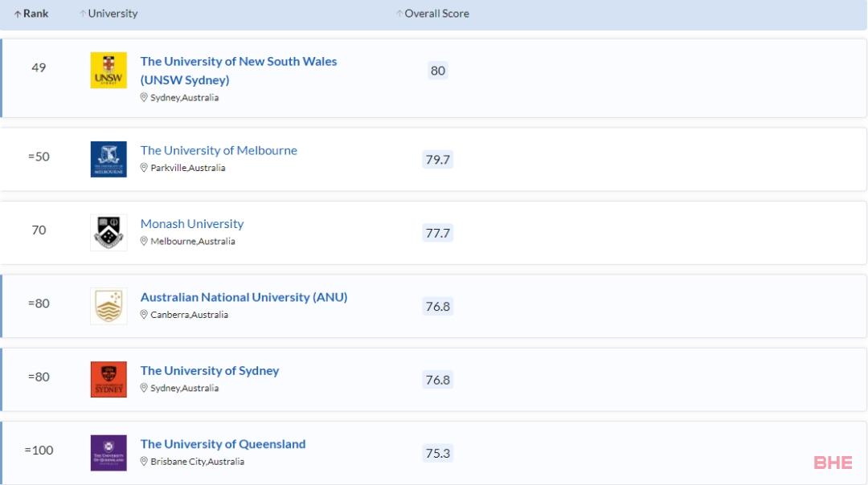This screenshot has height=485, width=868.
Task: Click the rank value =50
Action: (x=39, y=157)
